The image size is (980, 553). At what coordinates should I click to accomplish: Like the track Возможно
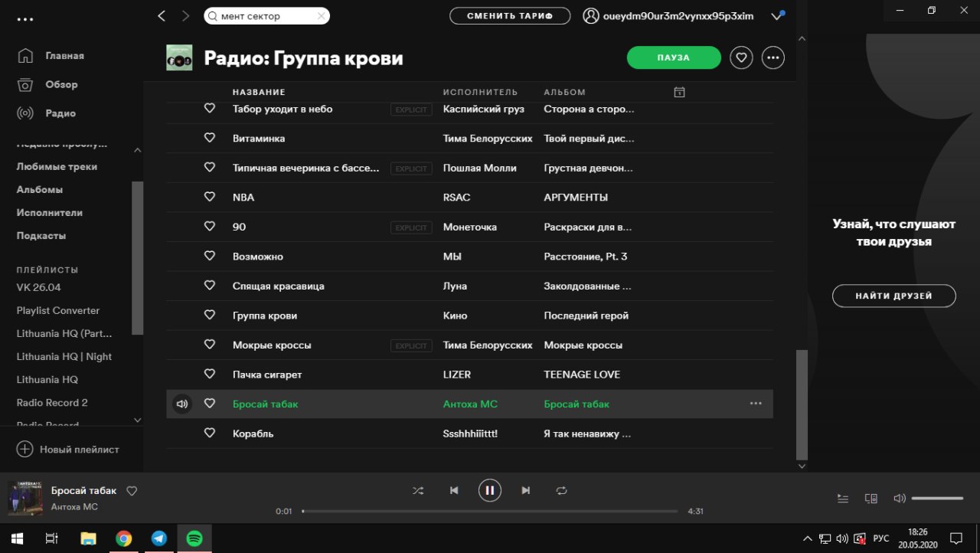(x=209, y=256)
